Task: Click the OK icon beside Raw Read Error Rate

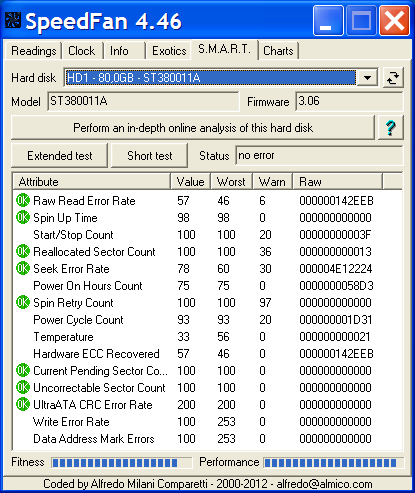Action: point(23,201)
